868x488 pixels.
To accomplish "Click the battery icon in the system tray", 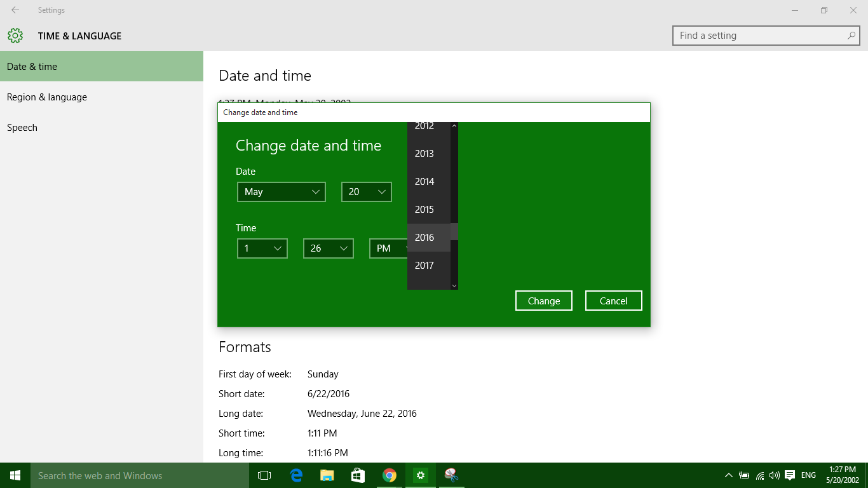I will tap(745, 475).
